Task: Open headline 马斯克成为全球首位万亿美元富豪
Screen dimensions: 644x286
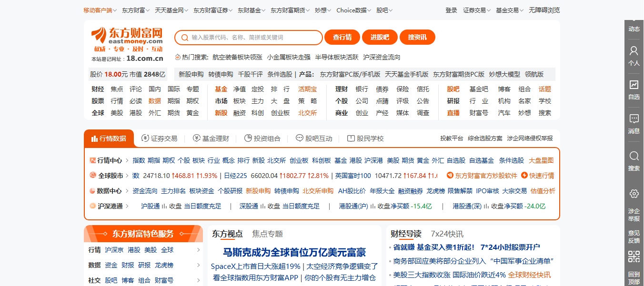Action: (294, 252)
